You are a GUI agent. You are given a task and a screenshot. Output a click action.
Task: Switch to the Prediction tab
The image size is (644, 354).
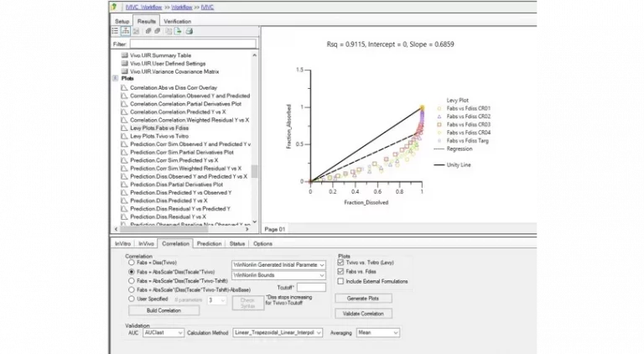point(209,243)
